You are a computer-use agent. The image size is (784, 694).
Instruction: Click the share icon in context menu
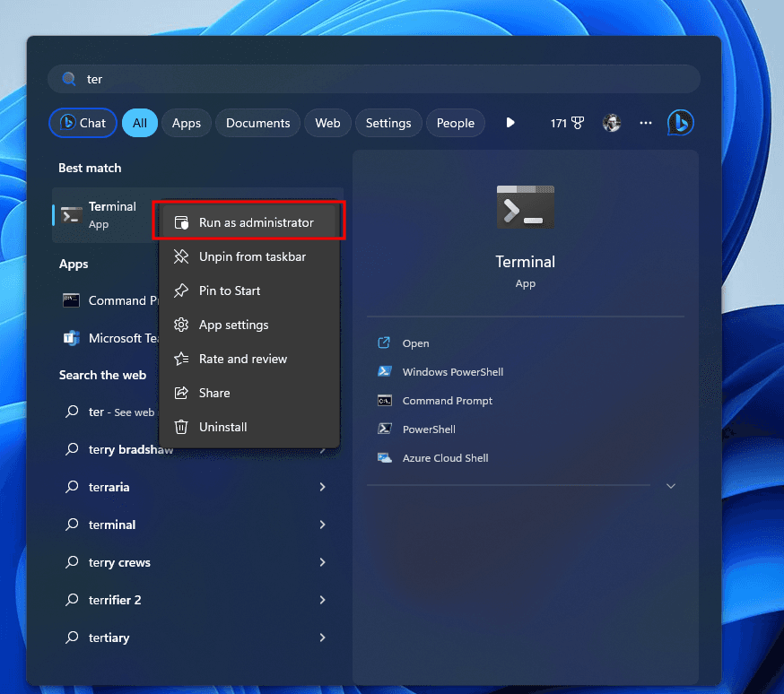point(181,393)
